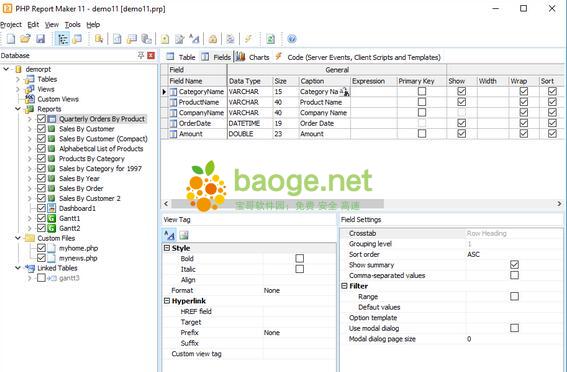Click the OrderDate field row icon

coord(173,123)
